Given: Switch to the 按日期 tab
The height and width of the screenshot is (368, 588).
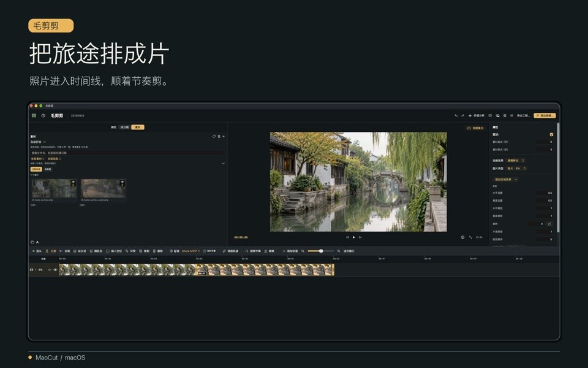Looking at the screenshot, I should 124,128.
